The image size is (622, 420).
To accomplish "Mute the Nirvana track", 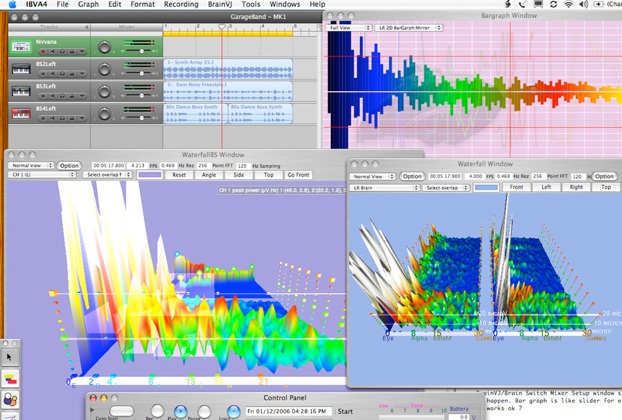I will [52, 52].
